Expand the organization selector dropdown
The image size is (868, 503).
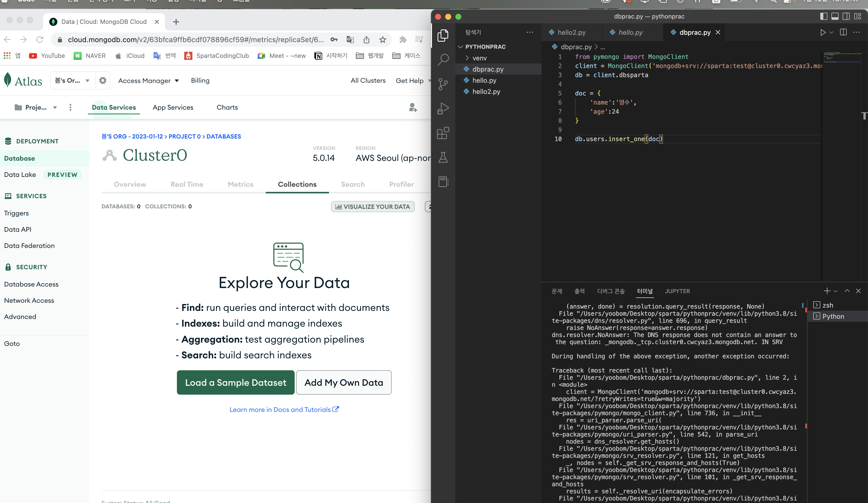pyautogui.click(x=73, y=81)
